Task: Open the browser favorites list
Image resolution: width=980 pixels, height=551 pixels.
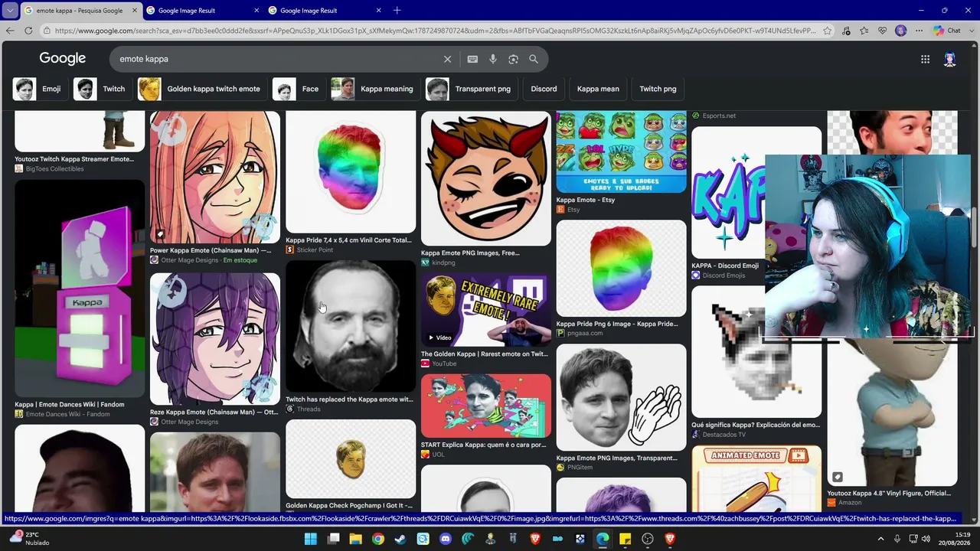Action: [x=864, y=31]
